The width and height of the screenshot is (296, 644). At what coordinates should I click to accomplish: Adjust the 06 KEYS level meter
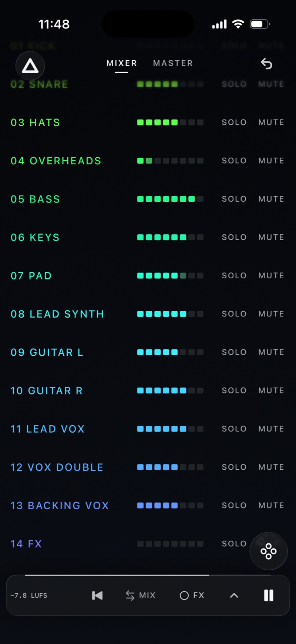click(x=170, y=237)
